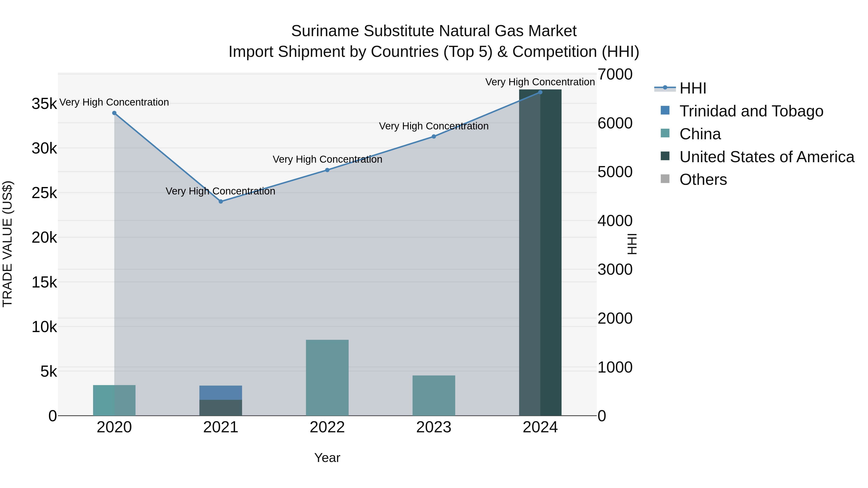The height and width of the screenshot is (488, 868).
Task: Click the 'Year' x-axis title
Action: point(327,458)
